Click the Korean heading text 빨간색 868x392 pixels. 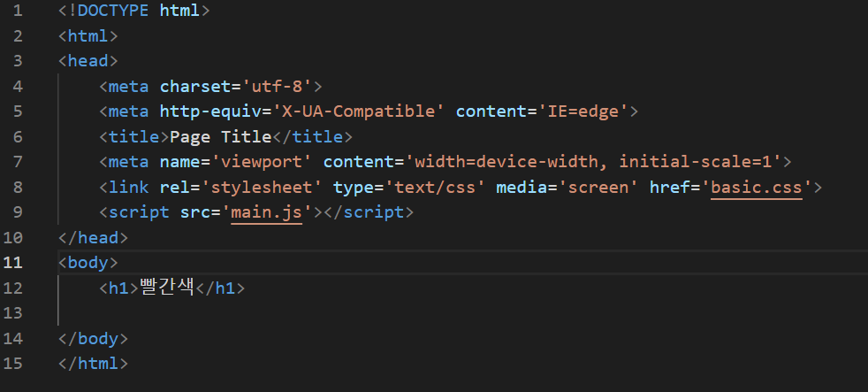167,288
